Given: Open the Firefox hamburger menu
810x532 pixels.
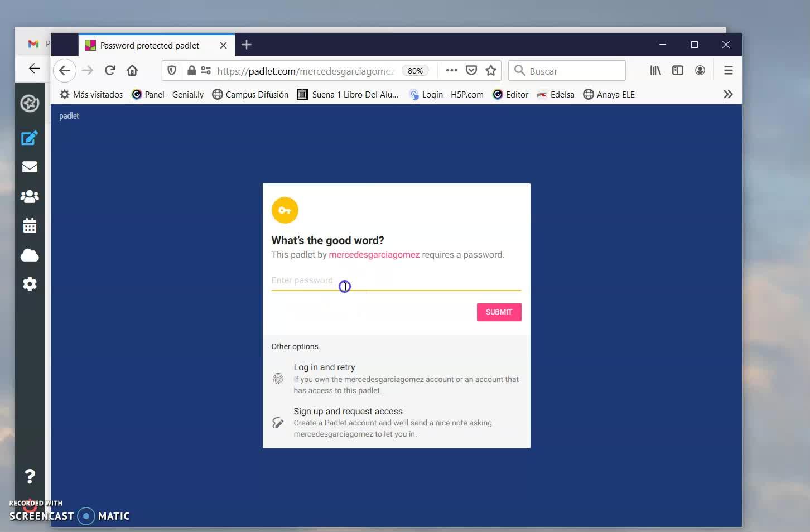Looking at the screenshot, I should 729,70.
